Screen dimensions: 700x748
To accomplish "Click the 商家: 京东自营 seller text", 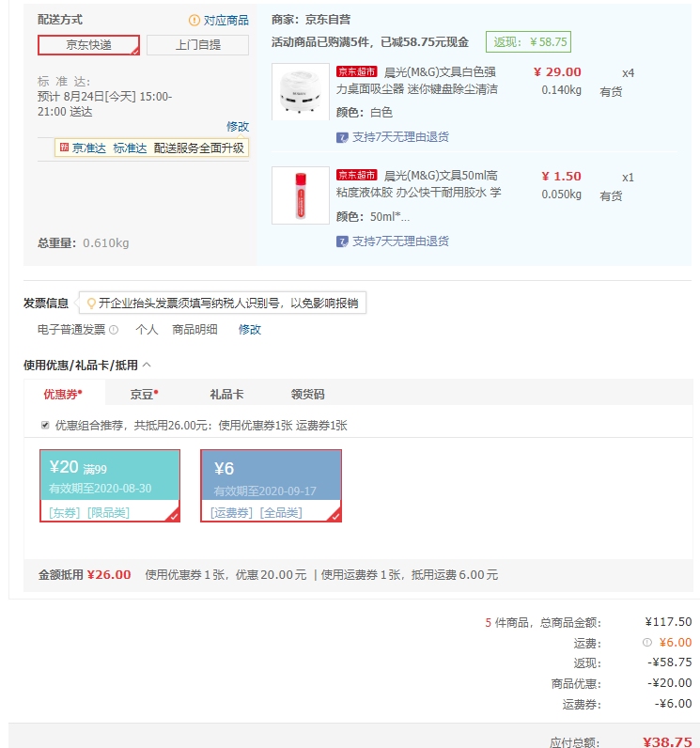I will click(x=311, y=20).
